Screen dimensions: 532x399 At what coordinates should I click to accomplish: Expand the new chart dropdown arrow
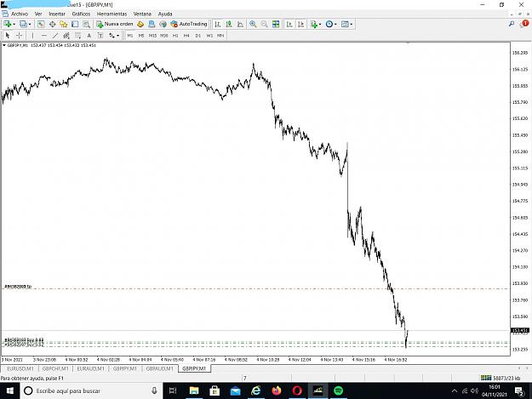(14, 24)
